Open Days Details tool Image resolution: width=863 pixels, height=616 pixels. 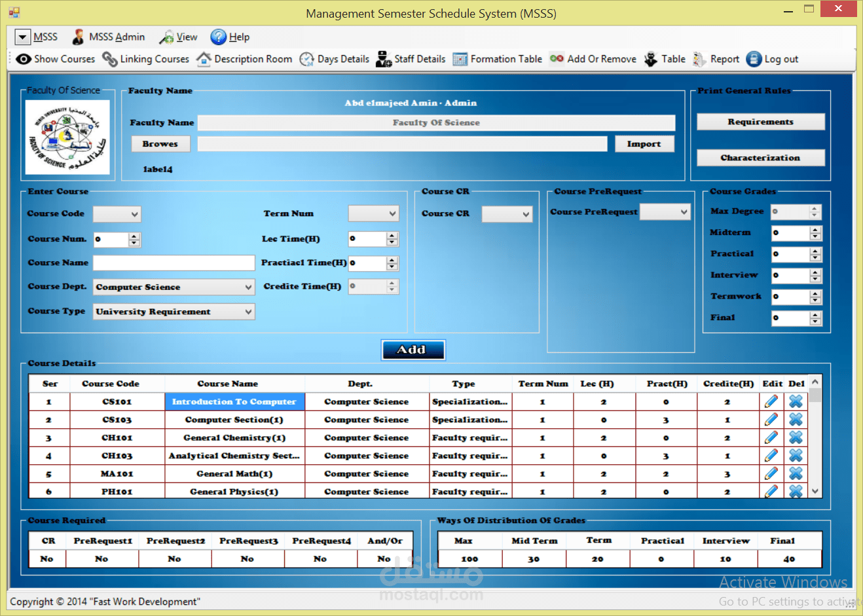[335, 59]
